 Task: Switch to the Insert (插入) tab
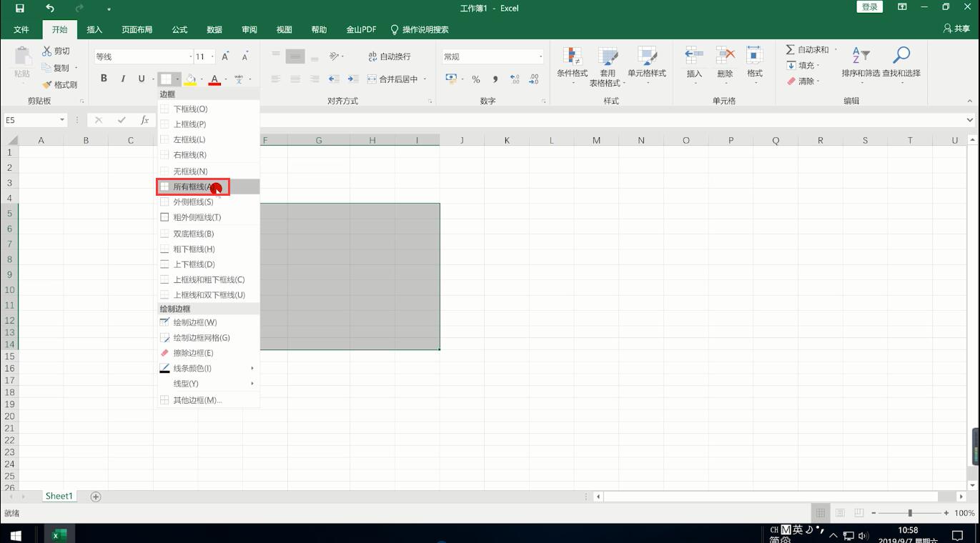(94, 29)
